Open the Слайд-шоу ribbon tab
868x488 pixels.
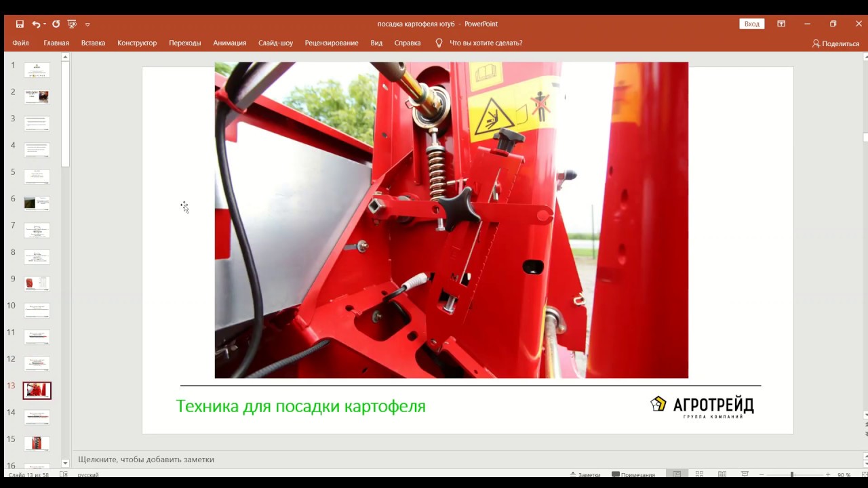pos(275,43)
